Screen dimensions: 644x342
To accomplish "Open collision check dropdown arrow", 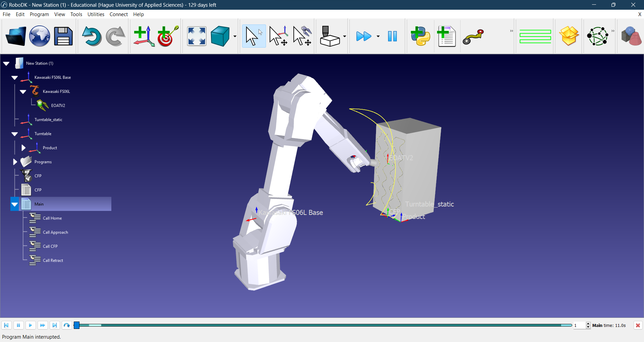I will coord(344,36).
